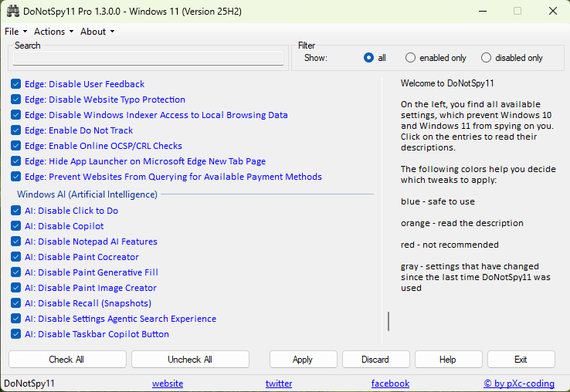
Task: Click the DoNotSpy11 binoculars app icon
Action: click(12, 12)
